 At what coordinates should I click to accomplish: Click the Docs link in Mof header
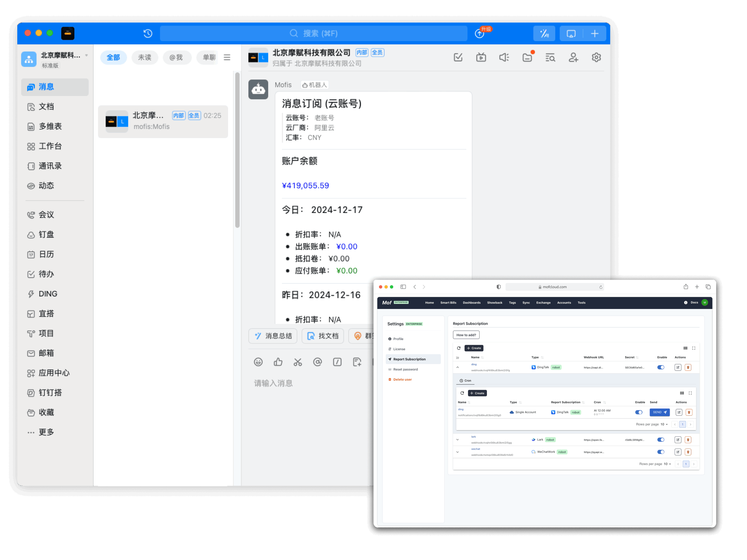pos(694,302)
